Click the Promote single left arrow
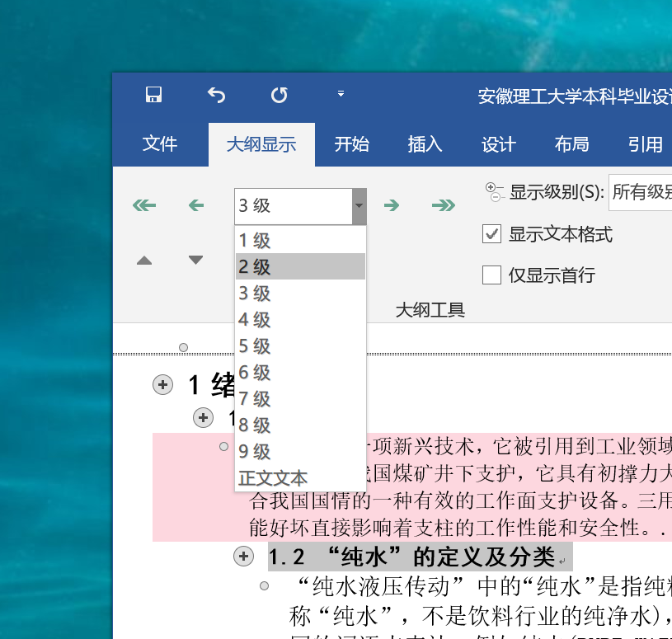The image size is (672, 639). (196, 206)
